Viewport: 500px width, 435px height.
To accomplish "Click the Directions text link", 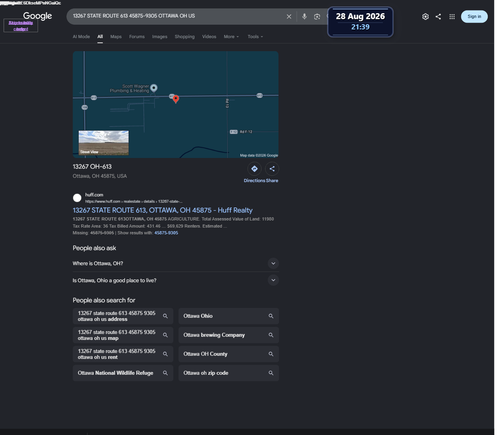I will tap(254, 181).
